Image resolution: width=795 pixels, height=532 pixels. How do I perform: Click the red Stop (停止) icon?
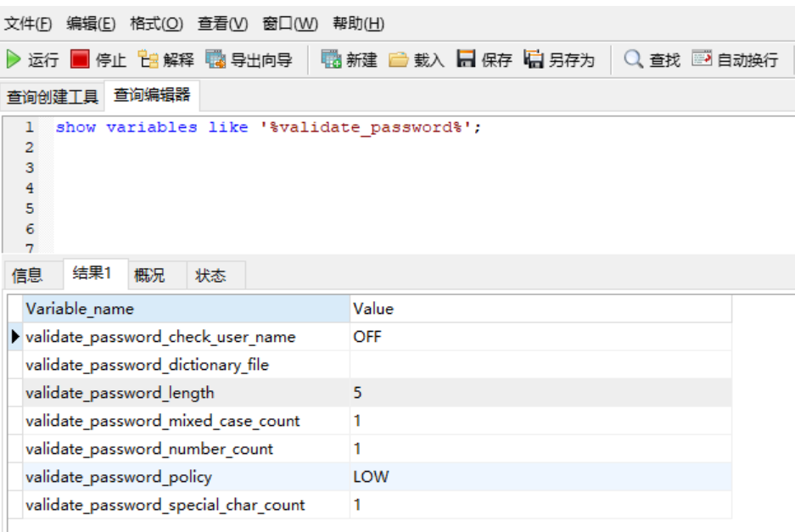[80, 59]
